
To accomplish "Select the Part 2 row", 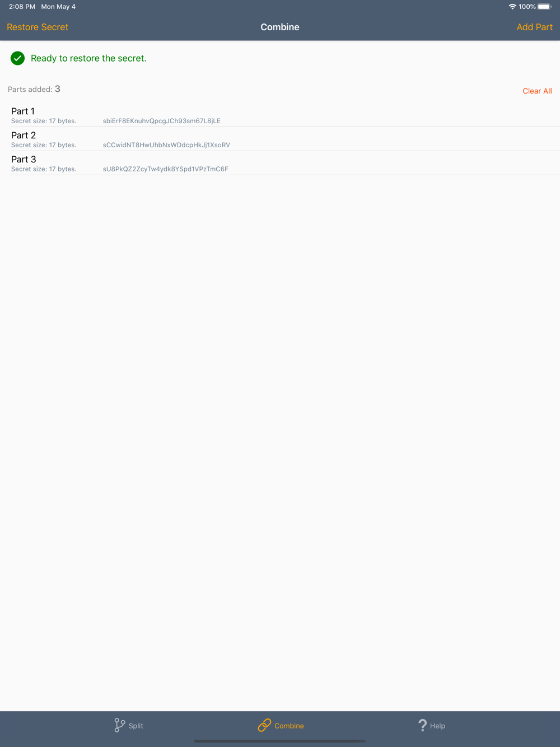I will (286, 139).
